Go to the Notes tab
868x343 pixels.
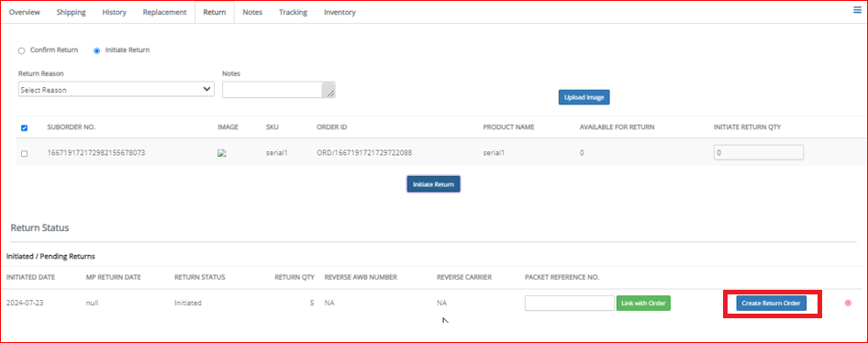click(x=252, y=12)
